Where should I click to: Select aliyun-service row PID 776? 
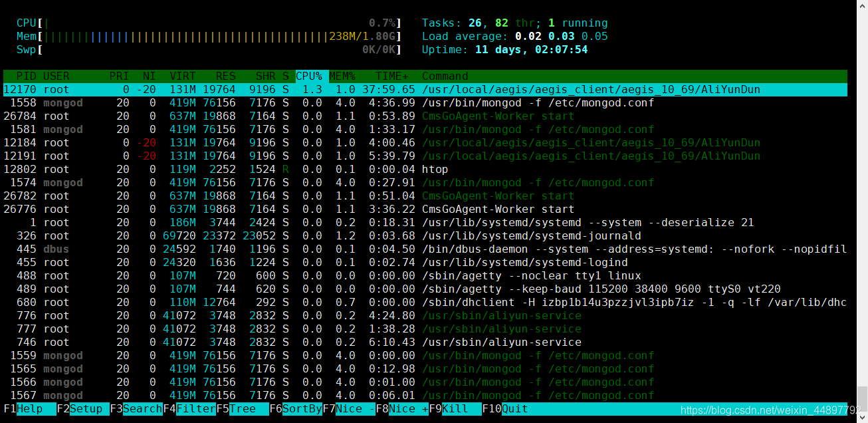click(425, 316)
